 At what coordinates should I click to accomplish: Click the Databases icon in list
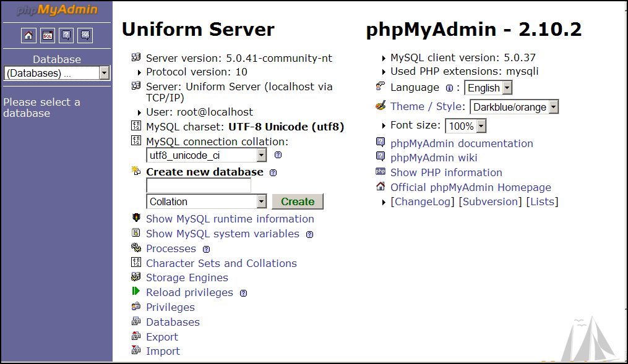[136, 321]
